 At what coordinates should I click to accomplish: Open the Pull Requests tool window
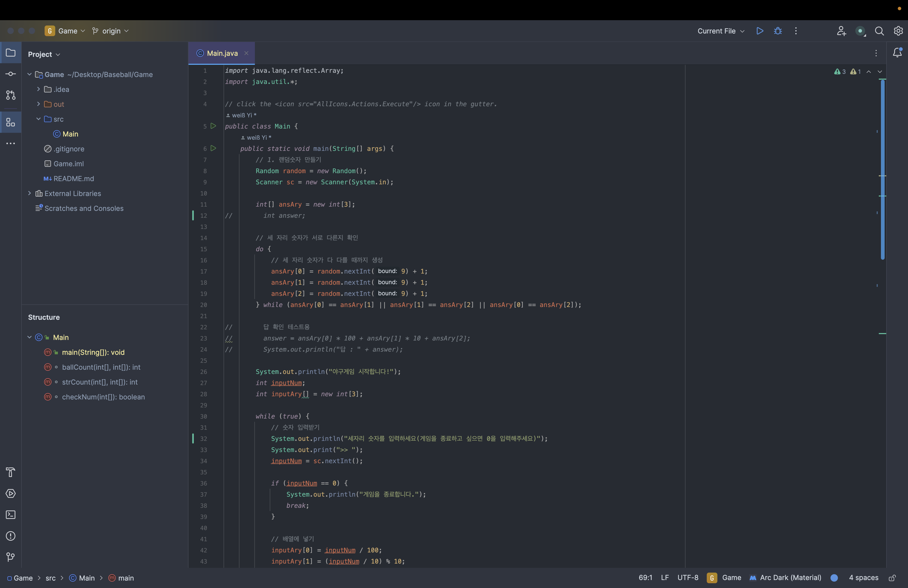[x=11, y=95]
